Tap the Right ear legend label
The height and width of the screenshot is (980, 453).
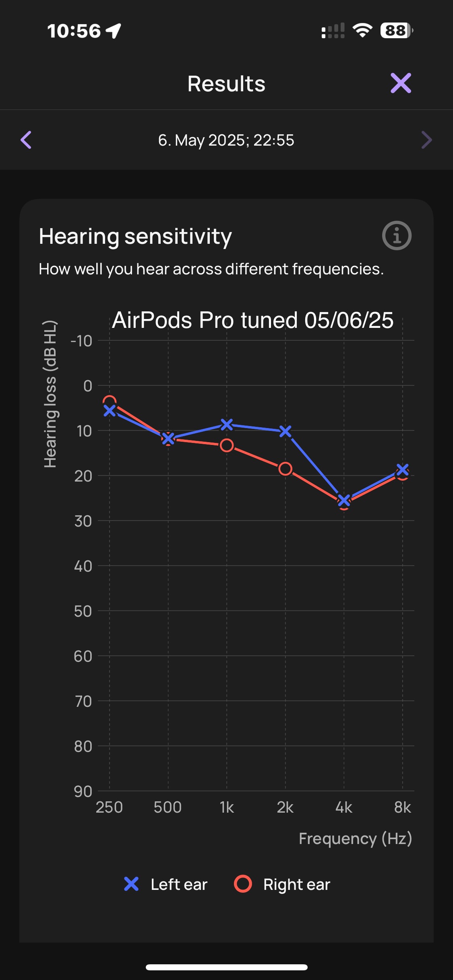coord(297,884)
